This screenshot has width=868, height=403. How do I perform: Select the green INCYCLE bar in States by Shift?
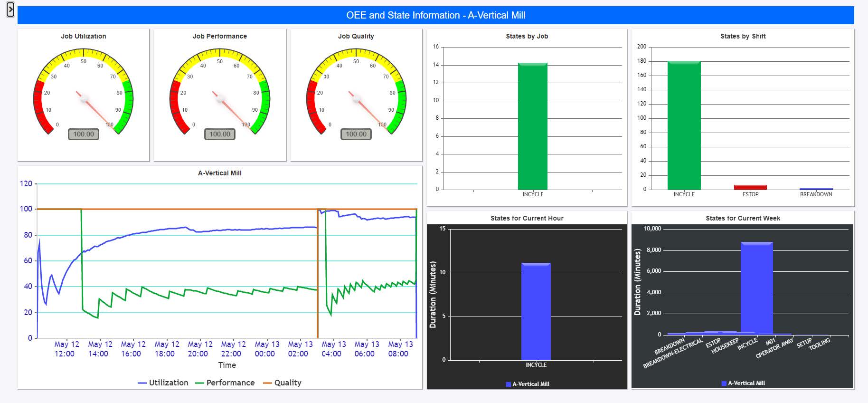(684, 125)
